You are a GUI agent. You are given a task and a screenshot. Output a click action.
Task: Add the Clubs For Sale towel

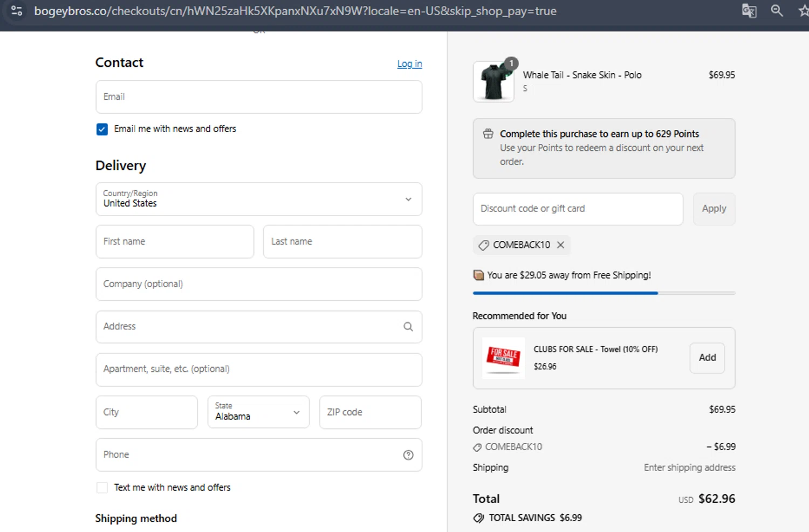pos(707,358)
